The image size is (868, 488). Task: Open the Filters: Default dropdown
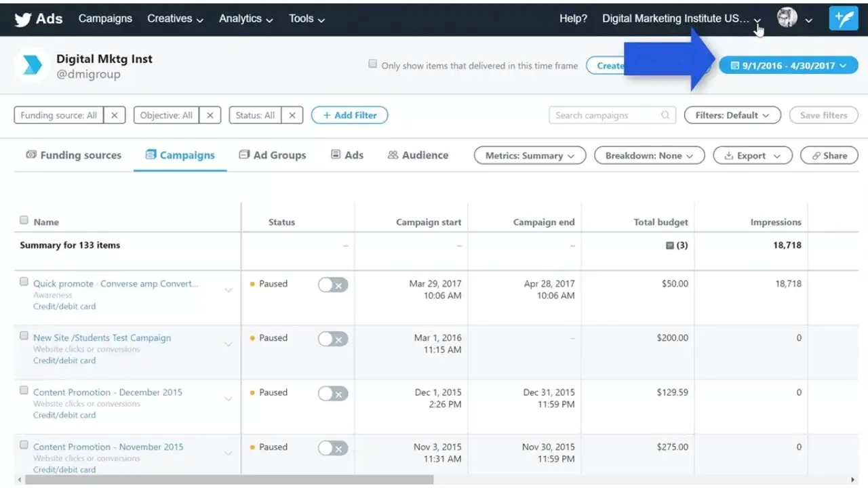(732, 115)
